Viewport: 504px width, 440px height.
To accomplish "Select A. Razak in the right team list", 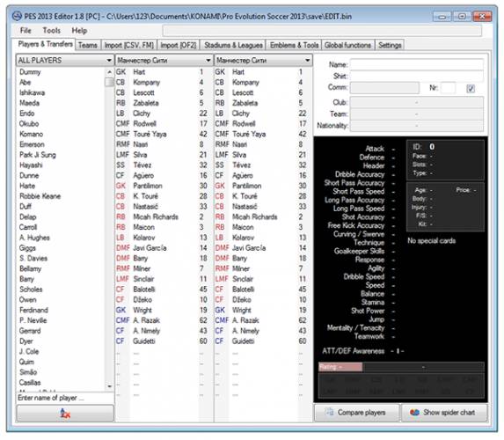I will tap(245, 320).
